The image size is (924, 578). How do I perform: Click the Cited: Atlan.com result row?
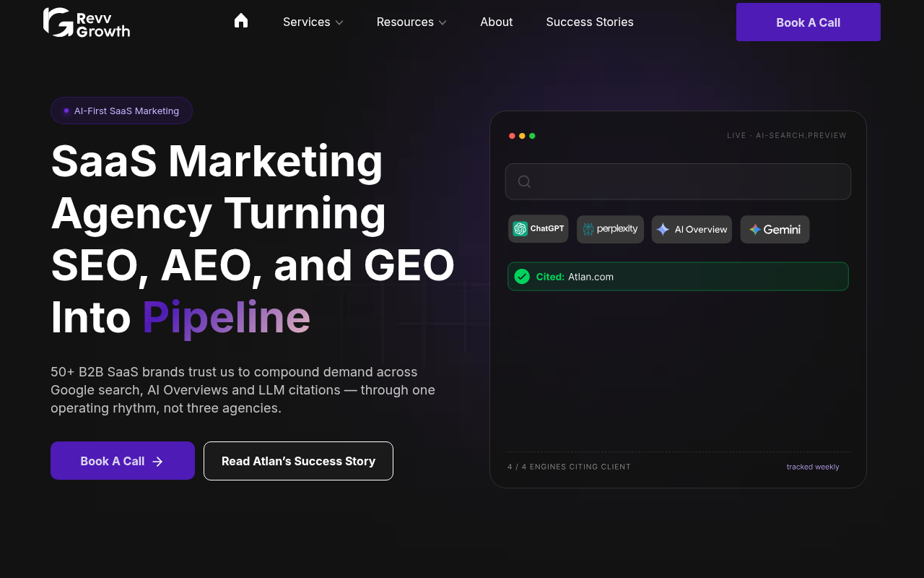point(678,277)
